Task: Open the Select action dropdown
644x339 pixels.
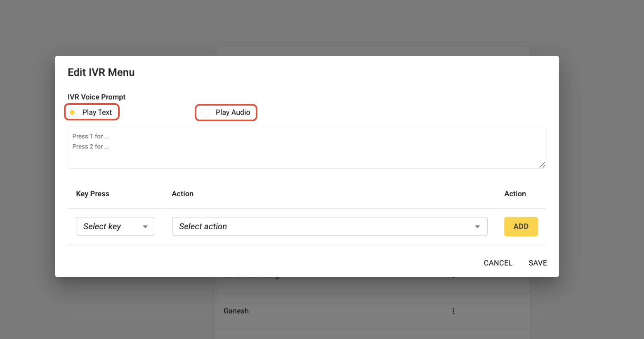Action: click(330, 226)
